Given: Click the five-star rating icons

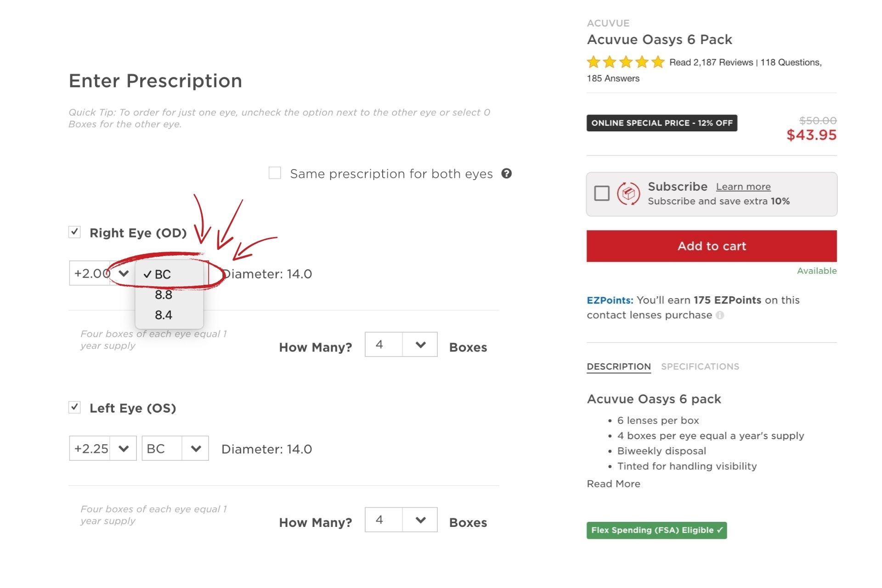Looking at the screenshot, I should pyautogui.click(x=625, y=62).
